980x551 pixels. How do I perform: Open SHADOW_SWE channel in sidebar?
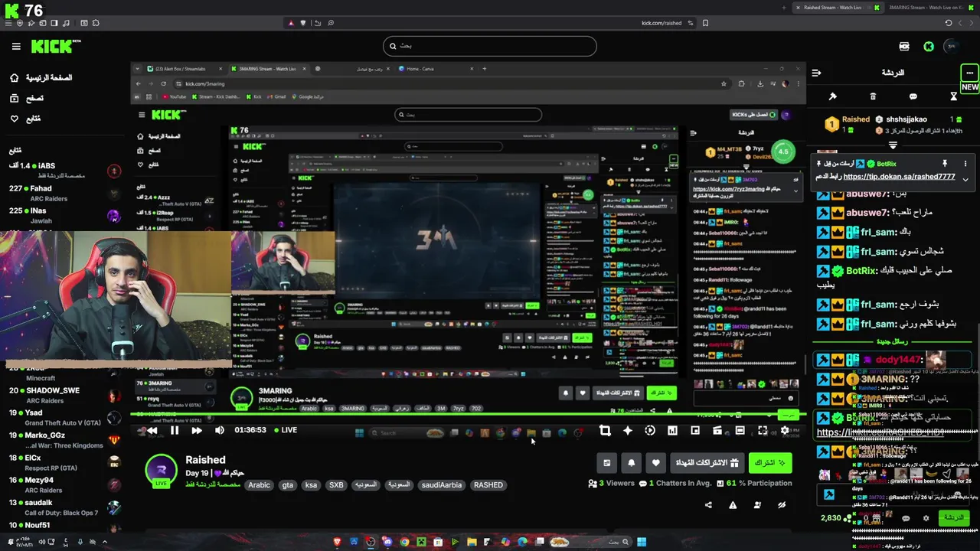point(64,395)
